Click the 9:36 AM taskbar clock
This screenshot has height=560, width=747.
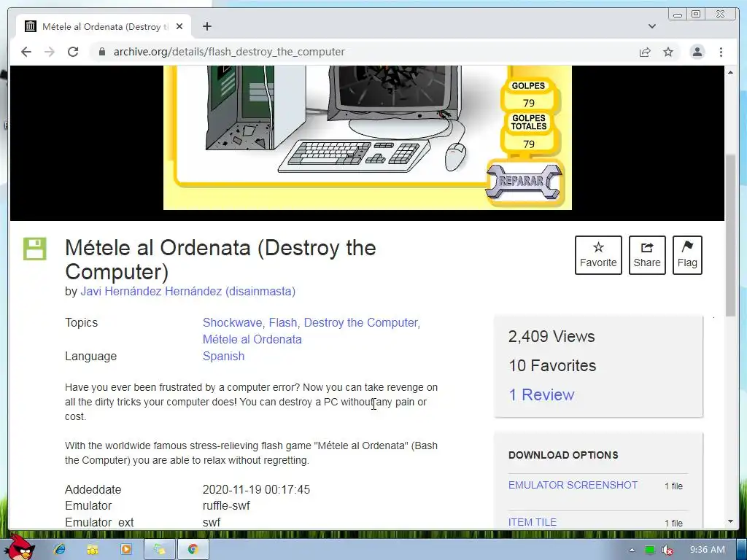(x=707, y=550)
